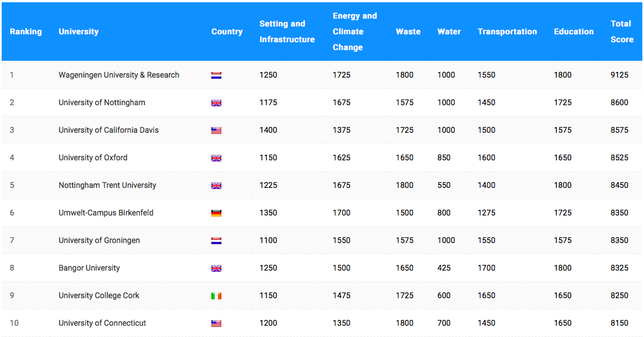
Task: Click the Country column header
Action: pos(226,32)
